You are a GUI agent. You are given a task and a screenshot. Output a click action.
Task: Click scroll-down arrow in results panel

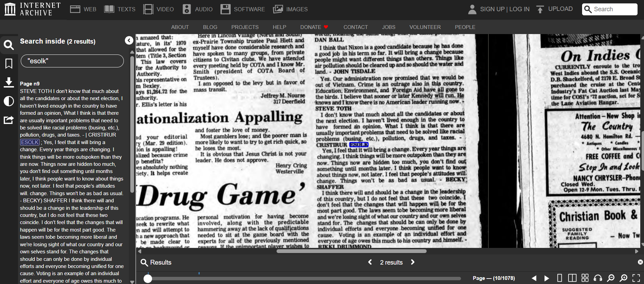click(x=132, y=282)
